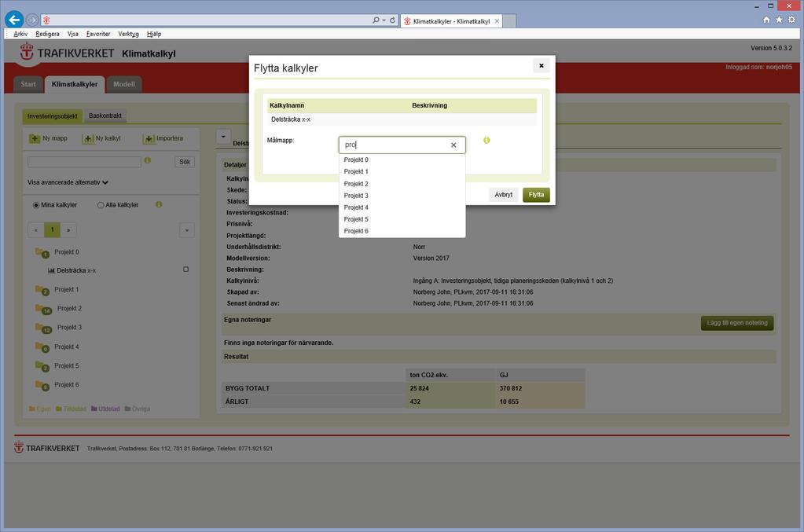The image size is (804, 532).
Task: Open the Arkiv menu
Action: pos(20,34)
